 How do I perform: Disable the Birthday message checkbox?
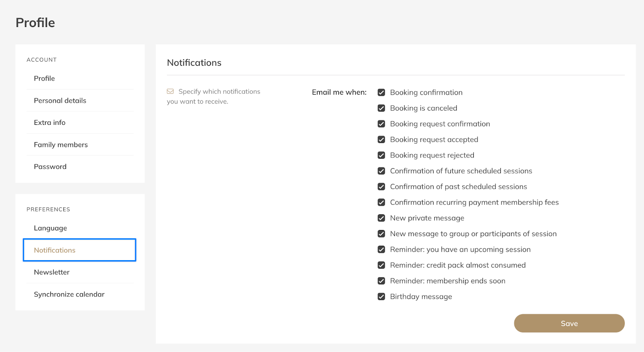tap(381, 297)
